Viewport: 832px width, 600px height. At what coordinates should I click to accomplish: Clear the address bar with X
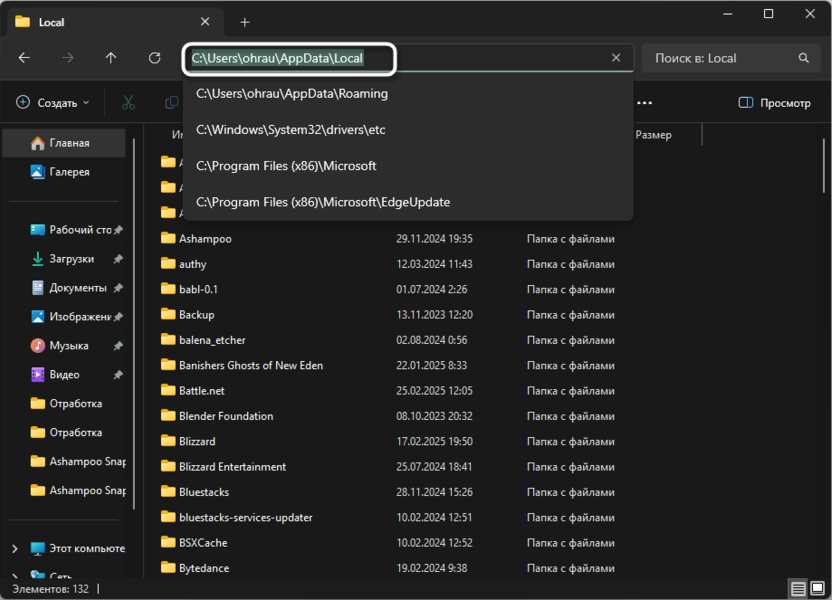tap(616, 58)
